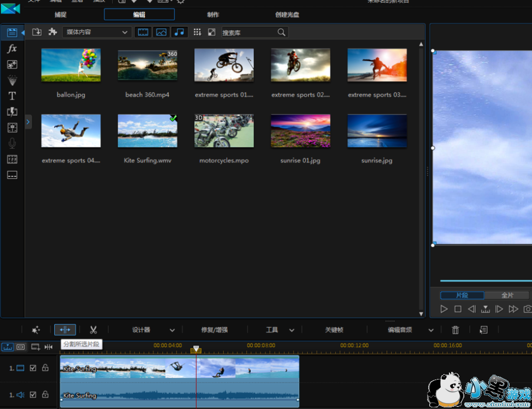Image resolution: width=532 pixels, height=409 pixels.
Task: Select 全片 preview mode button
Action: pyautogui.click(x=507, y=295)
